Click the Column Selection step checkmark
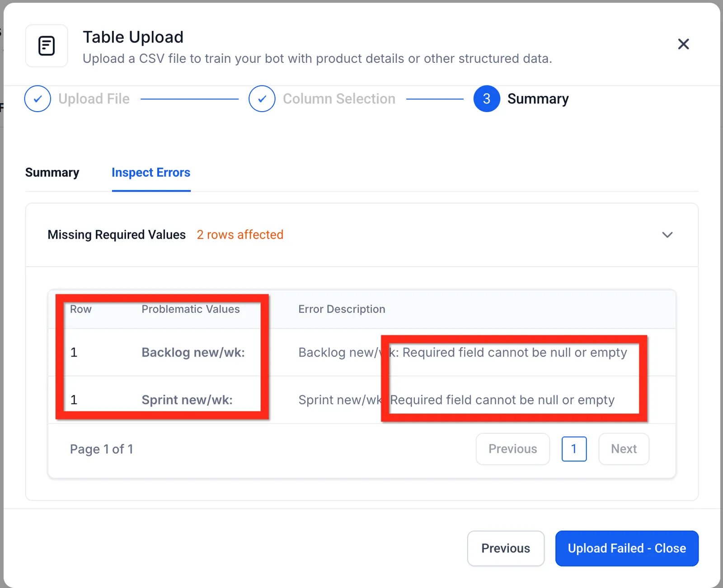Image resolution: width=723 pixels, height=588 pixels. 262,99
